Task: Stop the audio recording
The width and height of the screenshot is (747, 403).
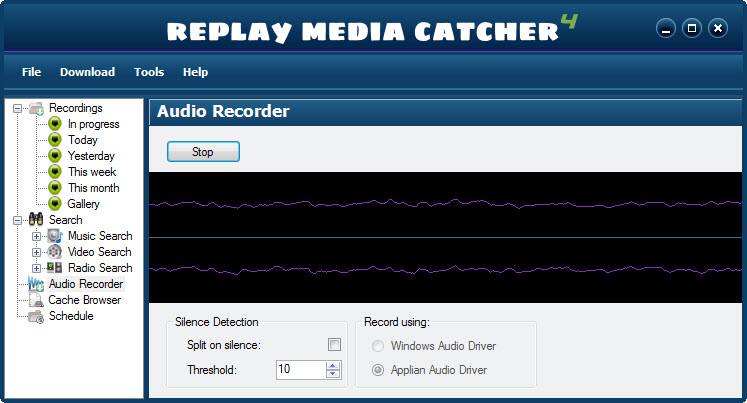Action: pyautogui.click(x=203, y=151)
